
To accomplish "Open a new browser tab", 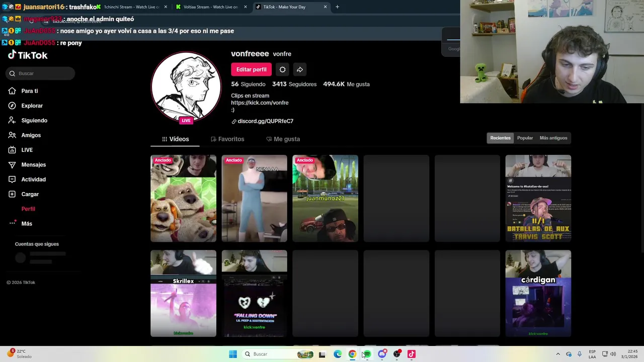I will point(337,7).
